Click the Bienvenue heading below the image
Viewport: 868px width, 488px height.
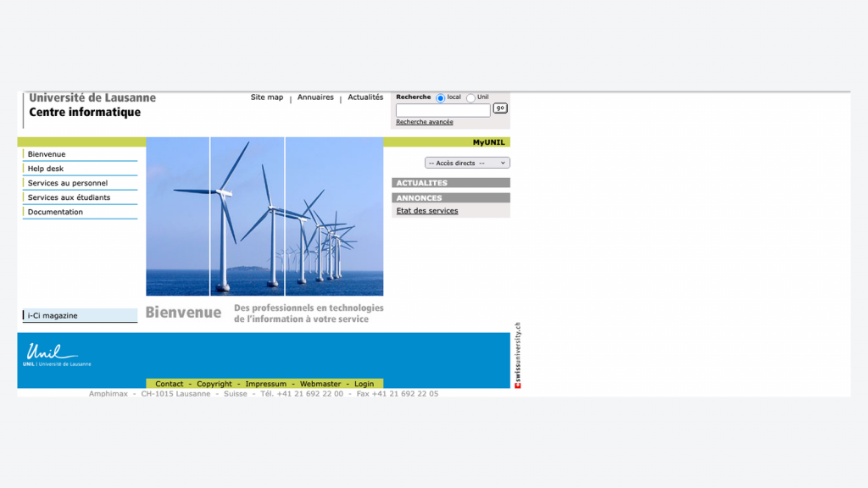pyautogui.click(x=183, y=313)
